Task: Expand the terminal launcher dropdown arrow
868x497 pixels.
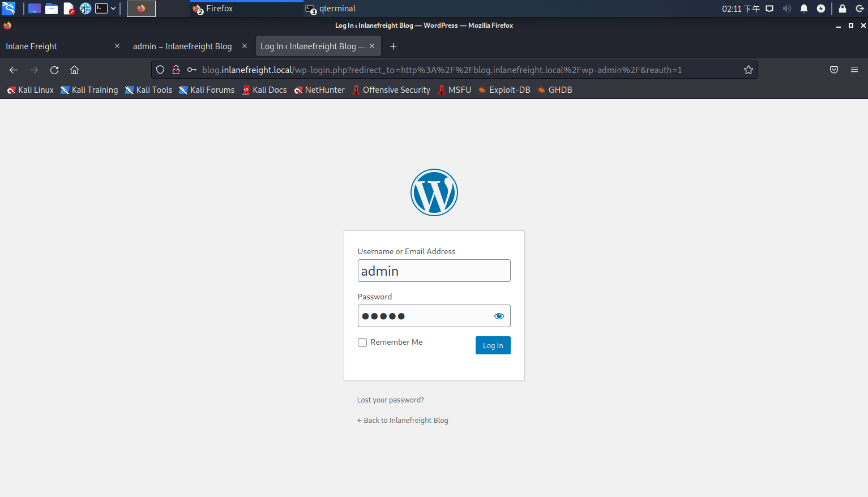Action: pyautogui.click(x=113, y=8)
